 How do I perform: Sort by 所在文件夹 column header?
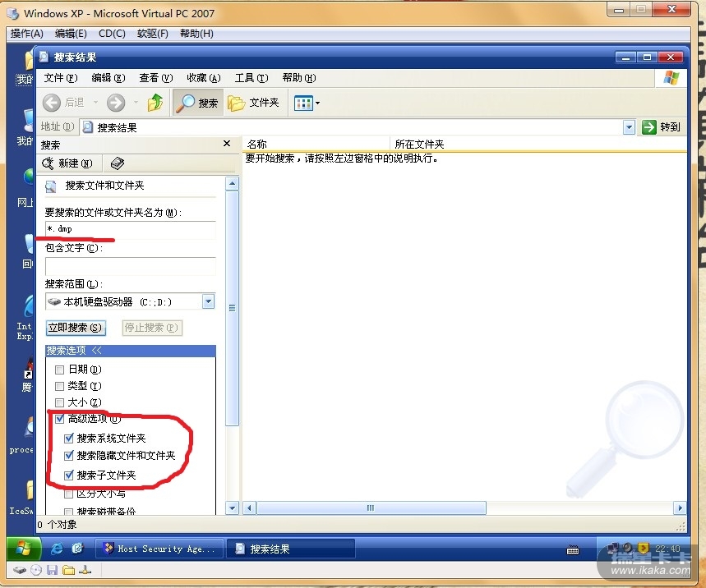pyautogui.click(x=538, y=144)
